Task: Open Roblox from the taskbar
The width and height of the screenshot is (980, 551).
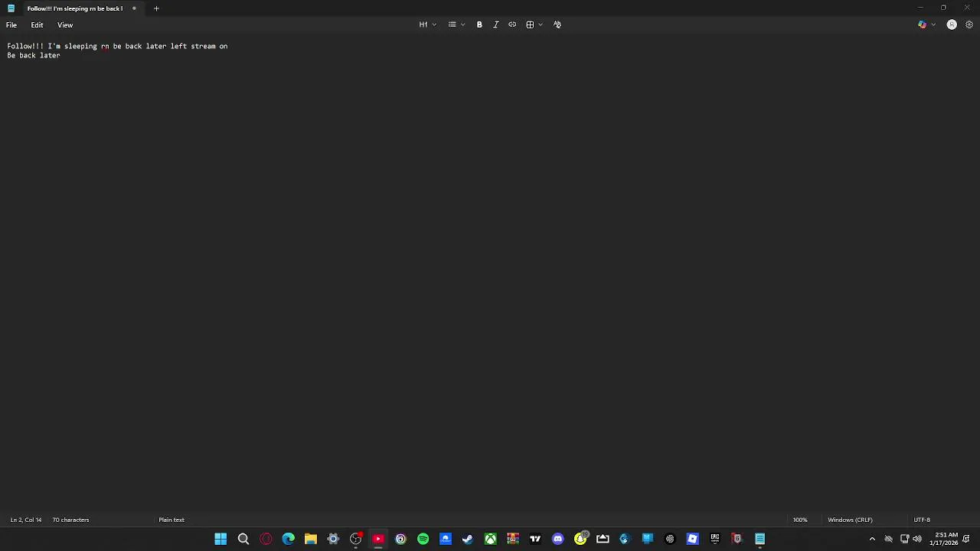Action: [x=692, y=540]
